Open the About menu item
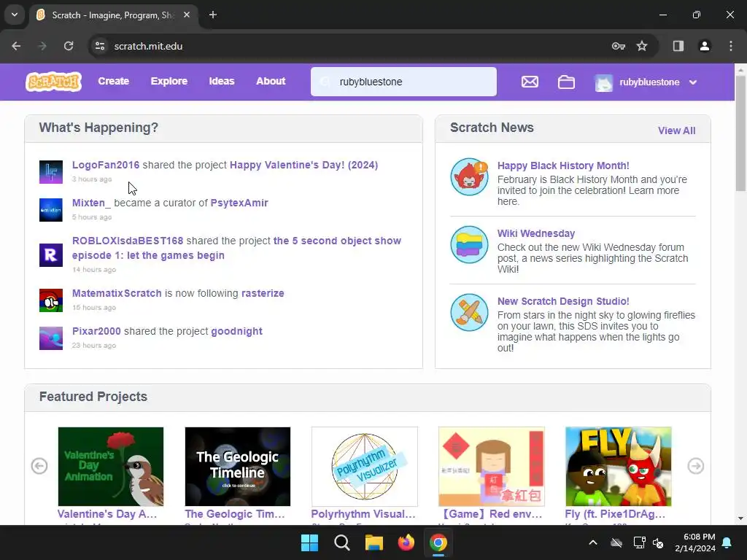The height and width of the screenshot is (560, 747). tap(271, 82)
